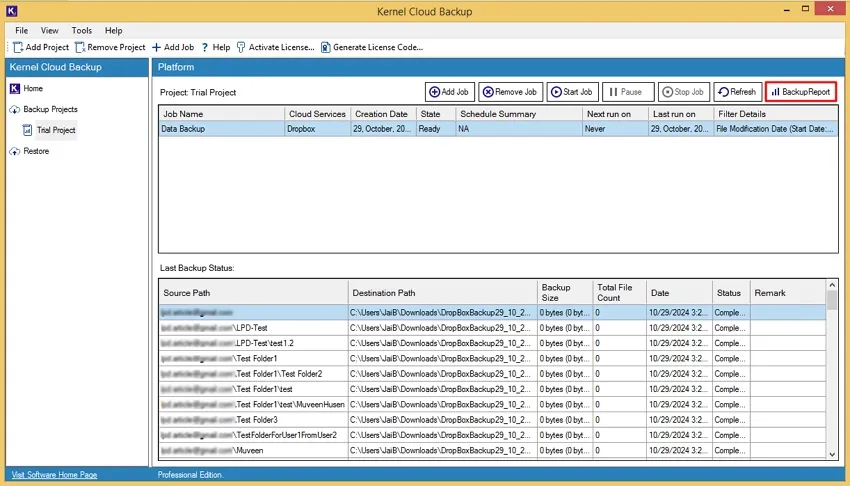Open the Help menu
This screenshot has width=850, height=486.
113,30
